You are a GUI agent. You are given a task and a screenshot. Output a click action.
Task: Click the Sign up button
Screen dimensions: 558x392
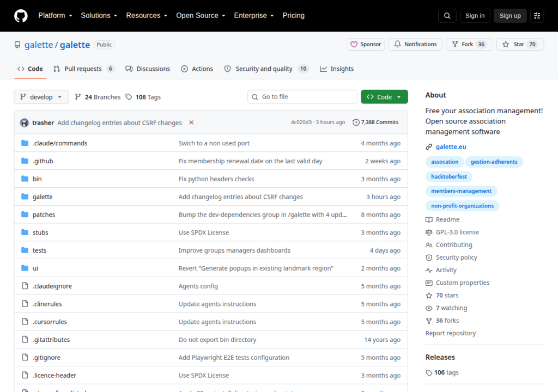pyautogui.click(x=510, y=16)
